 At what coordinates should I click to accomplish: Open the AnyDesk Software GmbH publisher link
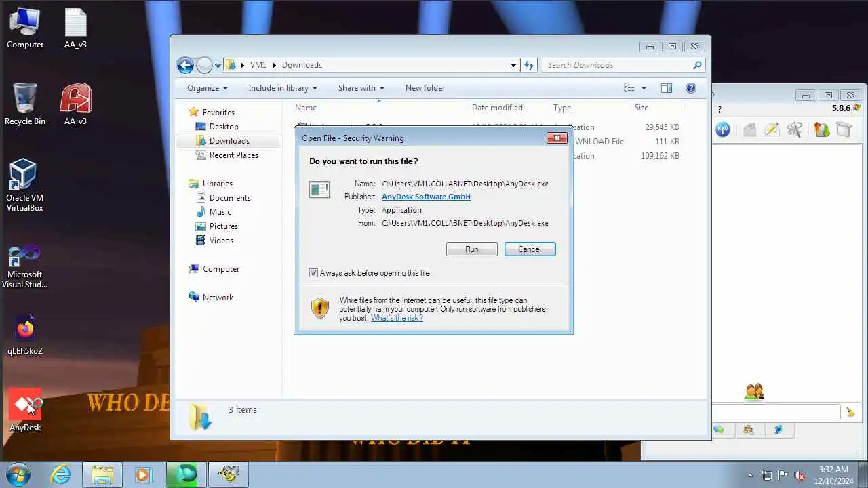tap(426, 197)
